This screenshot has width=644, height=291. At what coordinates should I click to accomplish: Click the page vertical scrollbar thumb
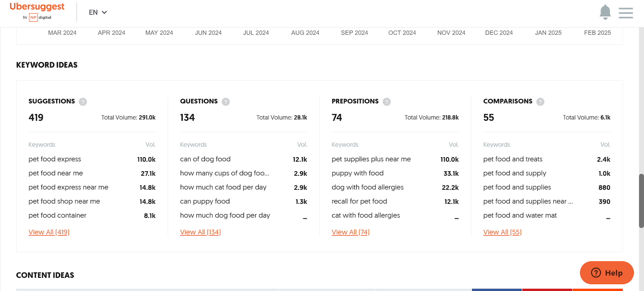coord(641,201)
